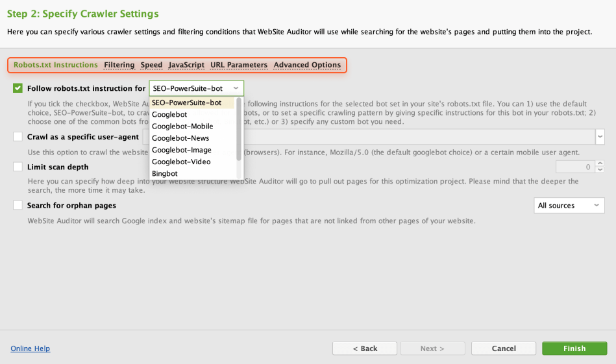Open the URL Parameters tab

[239, 65]
